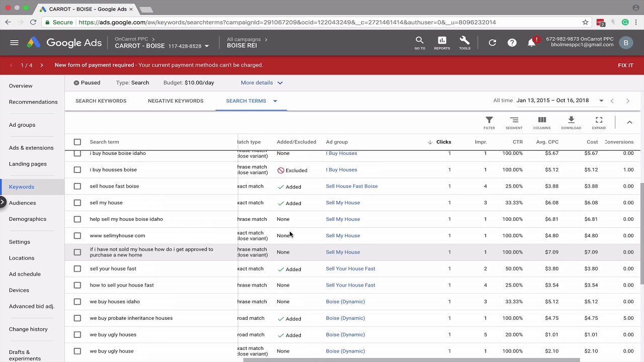Bookmark this page with the star
This screenshot has height=362, width=644.
tap(585, 22)
